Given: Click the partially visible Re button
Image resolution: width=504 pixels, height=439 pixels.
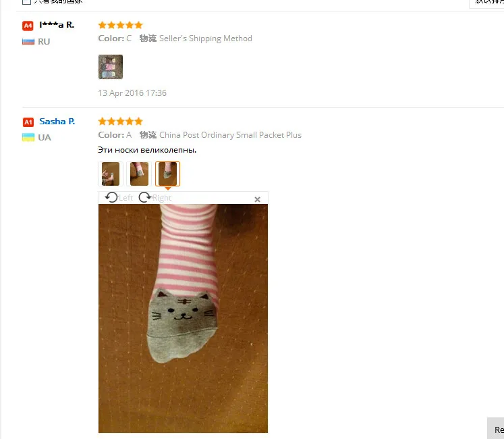Looking at the screenshot, I should click(496, 428).
